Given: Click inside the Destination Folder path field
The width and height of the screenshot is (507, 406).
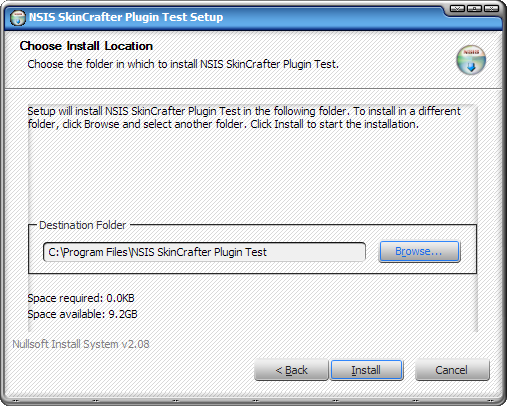Looking at the screenshot, I should [204, 252].
